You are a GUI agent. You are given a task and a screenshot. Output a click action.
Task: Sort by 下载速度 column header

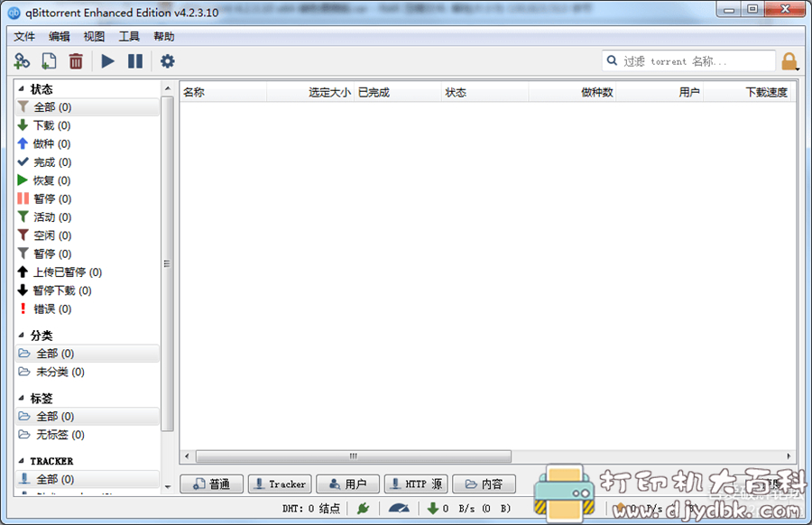pos(747,92)
